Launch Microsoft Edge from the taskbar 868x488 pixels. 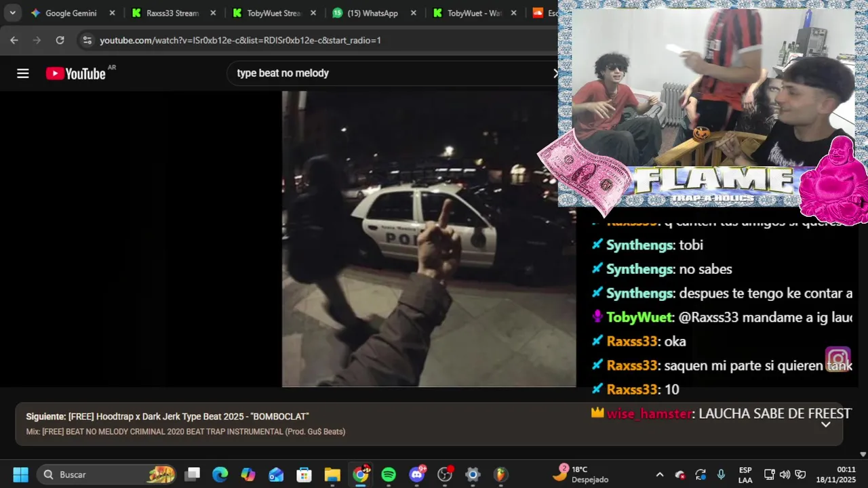[220, 474]
